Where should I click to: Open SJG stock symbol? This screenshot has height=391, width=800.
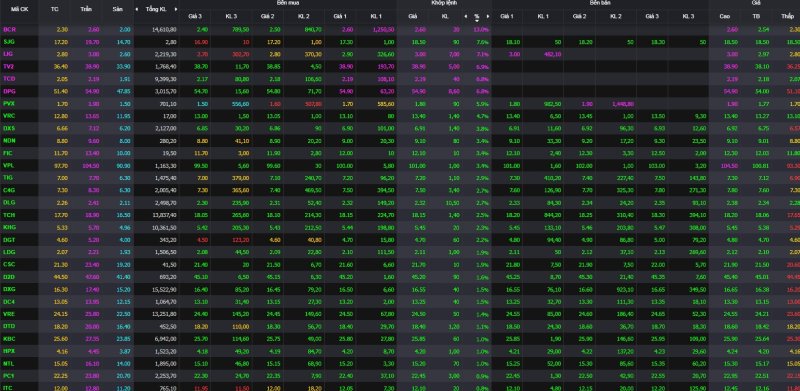point(9,42)
